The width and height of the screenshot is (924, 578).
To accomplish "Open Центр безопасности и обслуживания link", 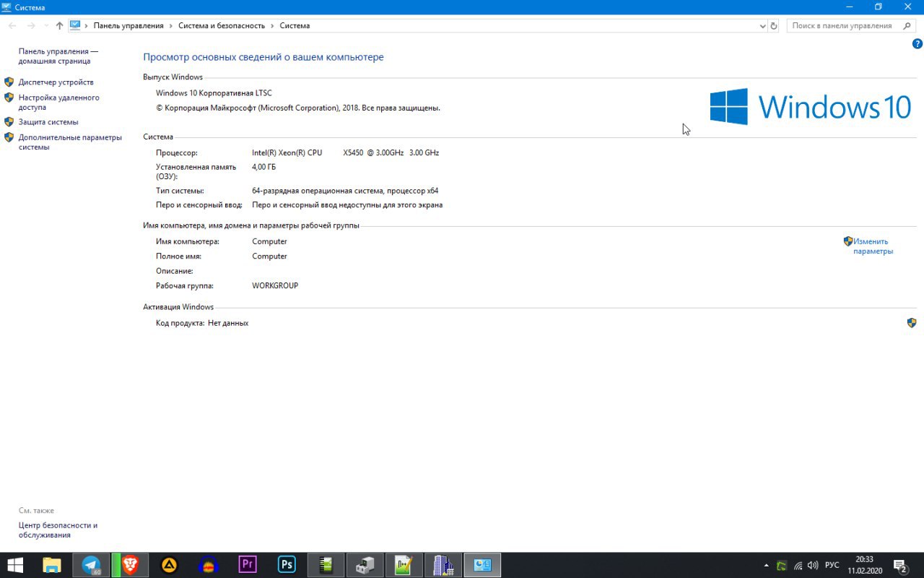I will coord(58,530).
